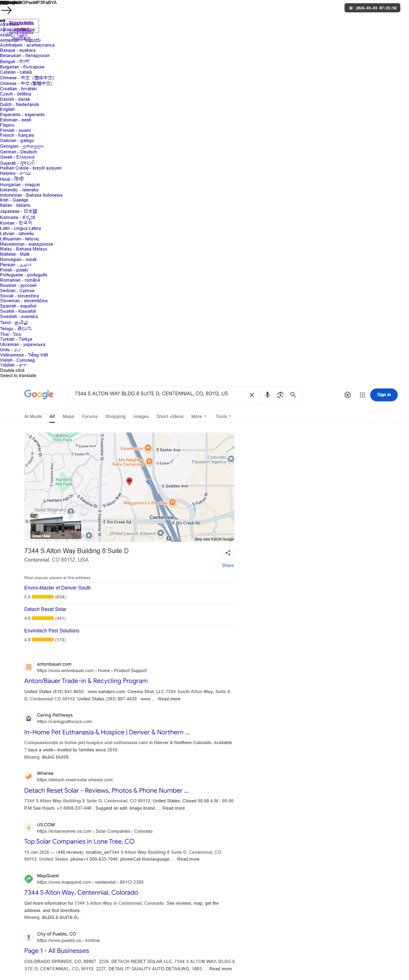409x980 pixels.
Task: Click the Google logo
Action: tap(39, 395)
